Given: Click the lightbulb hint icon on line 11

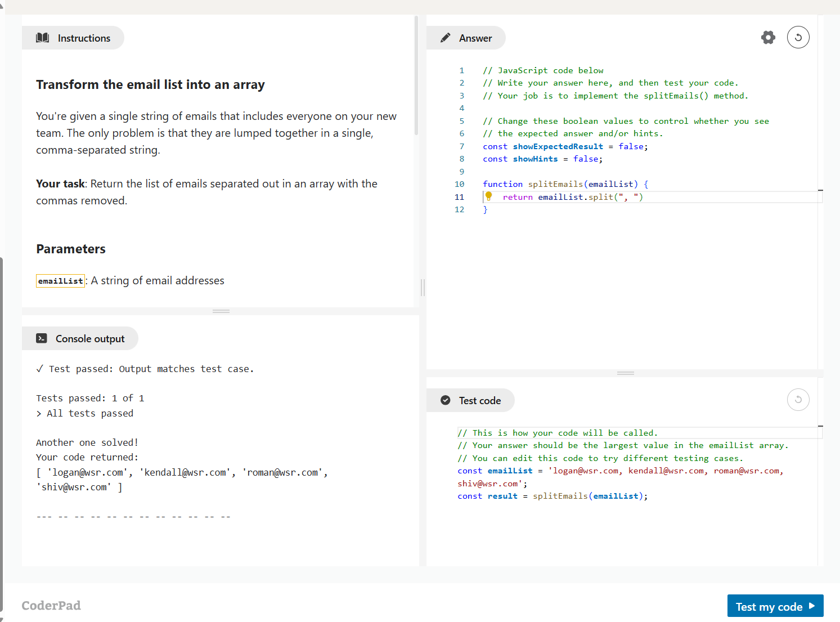Looking at the screenshot, I should click(x=489, y=196).
